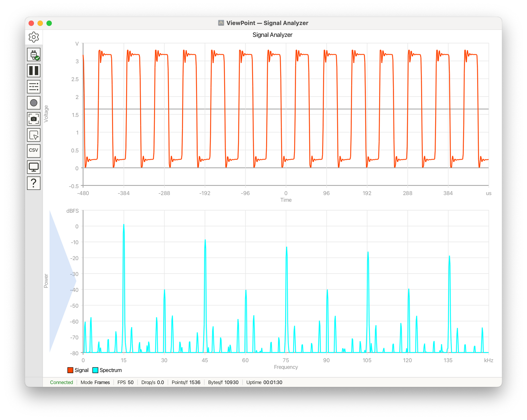Click the device connection plug icon
The width and height of the screenshot is (527, 420).
[x=34, y=55]
